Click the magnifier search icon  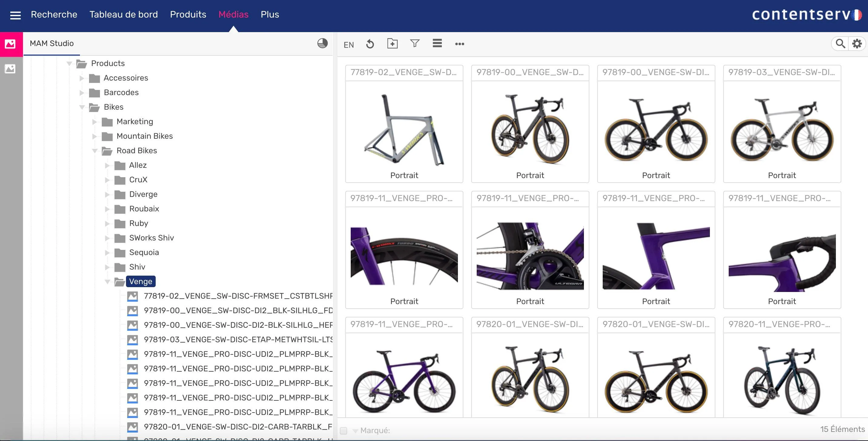[x=840, y=44]
